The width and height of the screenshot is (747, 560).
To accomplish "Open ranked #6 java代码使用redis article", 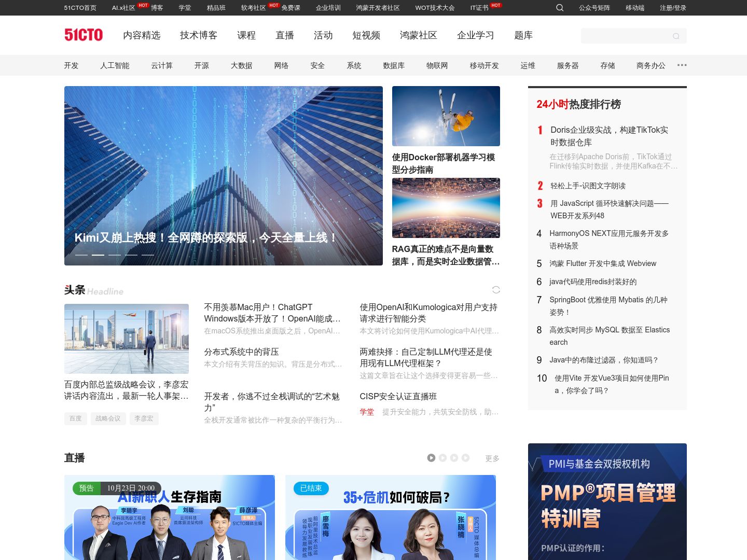I will pyautogui.click(x=593, y=282).
